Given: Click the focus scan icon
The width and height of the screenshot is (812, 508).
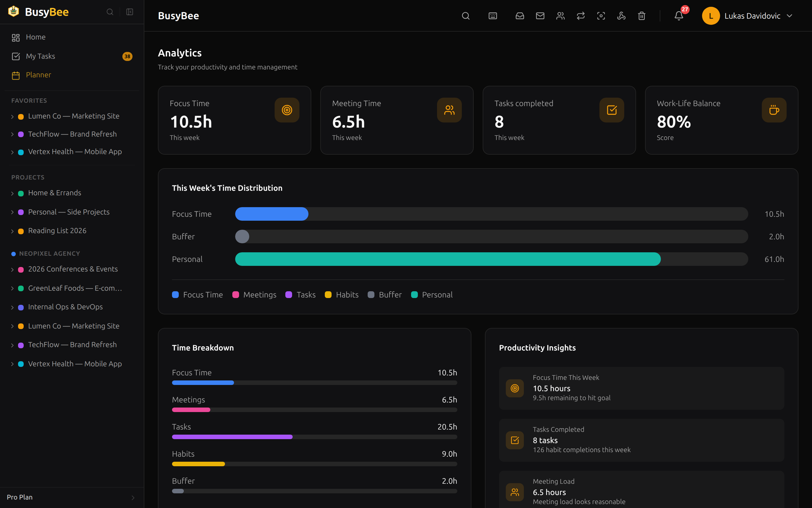Looking at the screenshot, I should (x=601, y=16).
